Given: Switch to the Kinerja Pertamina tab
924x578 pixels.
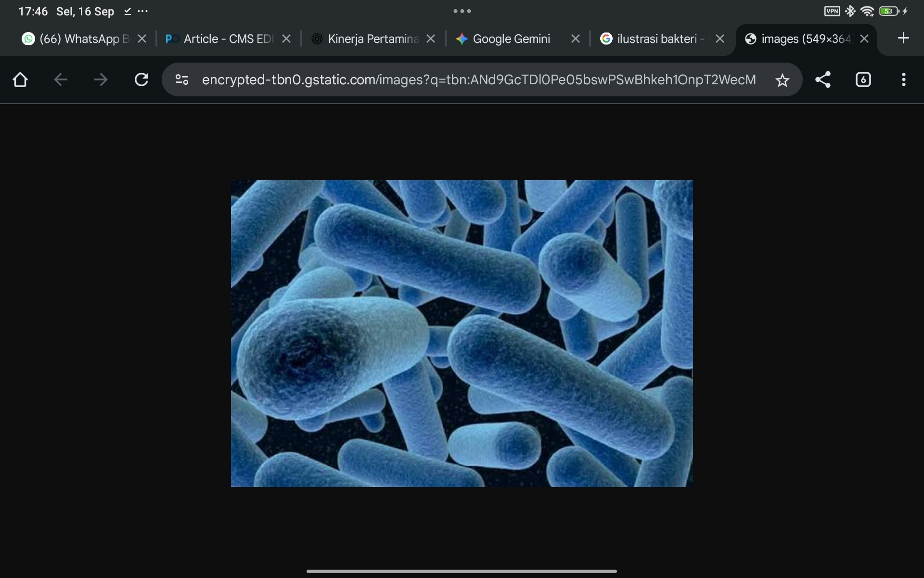Looking at the screenshot, I should pyautogui.click(x=366, y=39).
